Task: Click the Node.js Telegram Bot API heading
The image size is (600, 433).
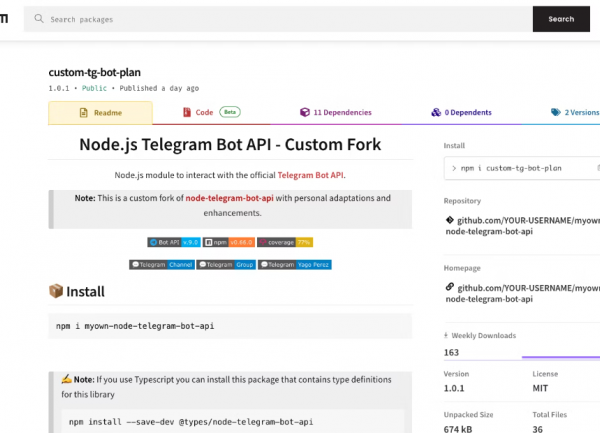Action: coord(230,145)
